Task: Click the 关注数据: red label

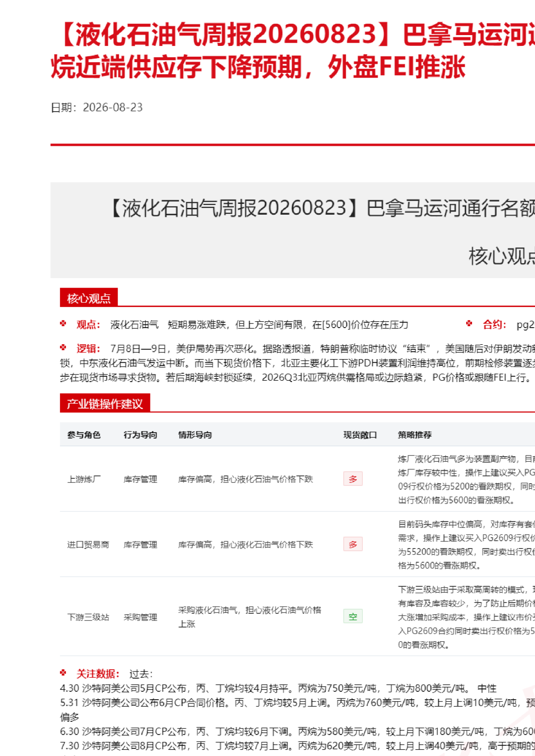Action: [98, 674]
